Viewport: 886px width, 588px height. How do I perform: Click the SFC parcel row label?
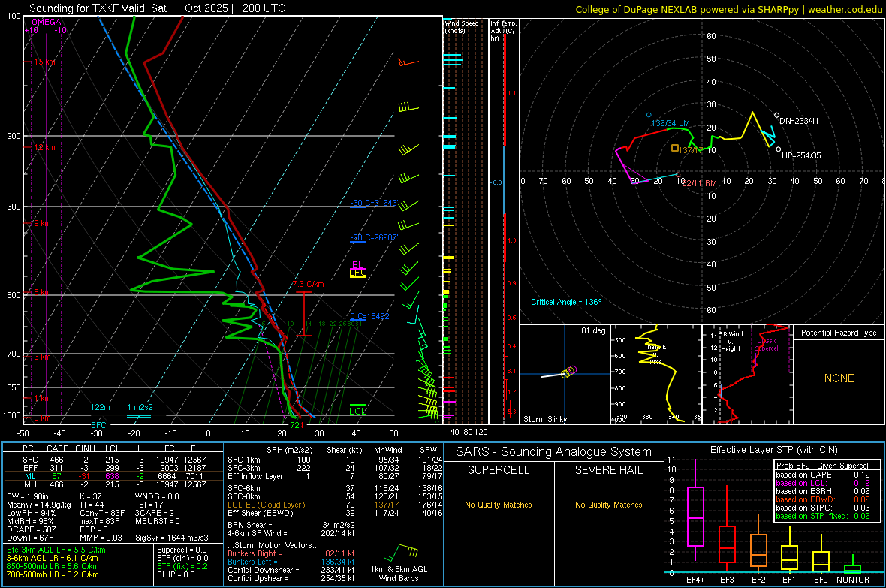click(x=31, y=460)
